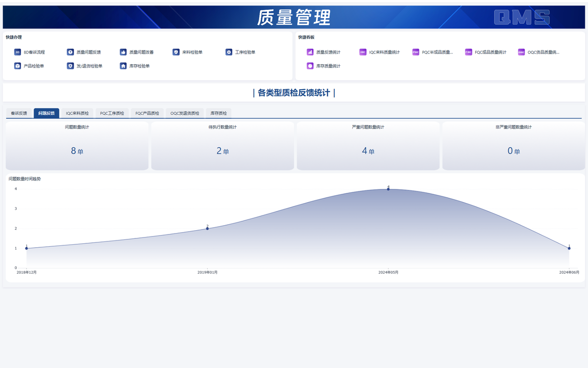Select the chart data point for 2019年01月
Screen dimensions: 588x368
point(207,229)
